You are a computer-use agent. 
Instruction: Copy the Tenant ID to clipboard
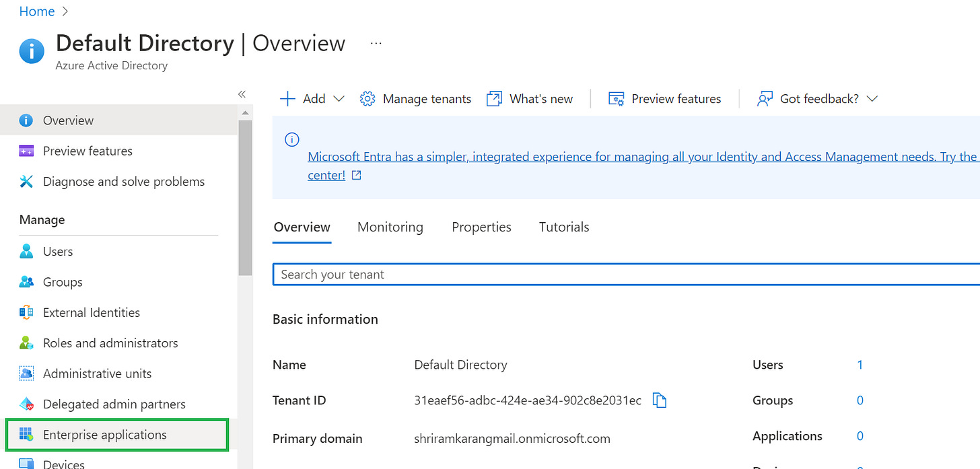coord(660,401)
